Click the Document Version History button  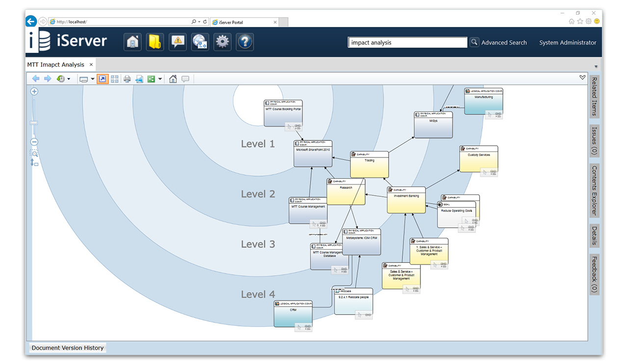pyautogui.click(x=68, y=348)
